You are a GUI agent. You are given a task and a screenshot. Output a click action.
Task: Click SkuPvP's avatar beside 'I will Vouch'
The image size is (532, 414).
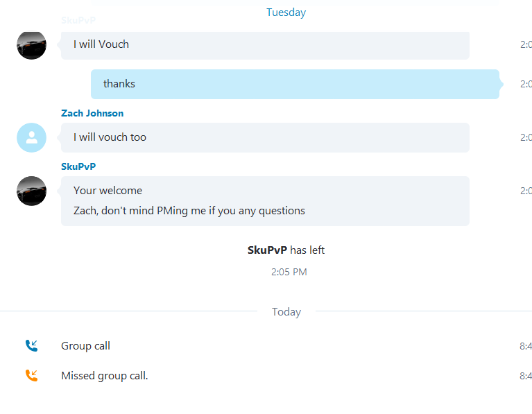tap(31, 45)
